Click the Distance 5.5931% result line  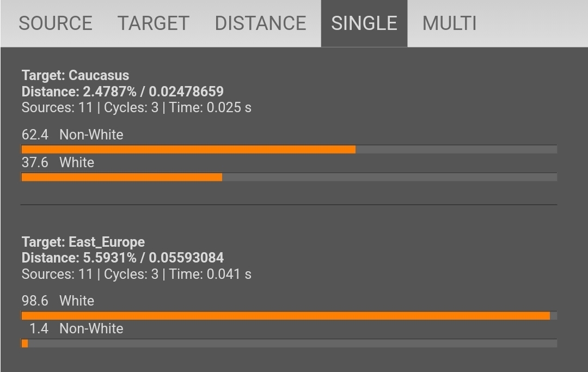click(x=122, y=258)
